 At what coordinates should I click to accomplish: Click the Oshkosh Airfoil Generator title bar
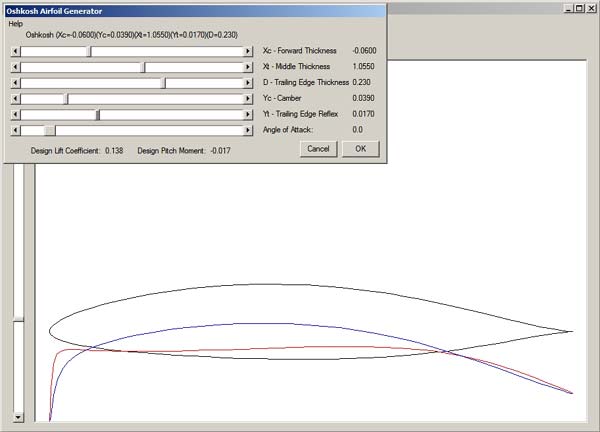(195, 11)
